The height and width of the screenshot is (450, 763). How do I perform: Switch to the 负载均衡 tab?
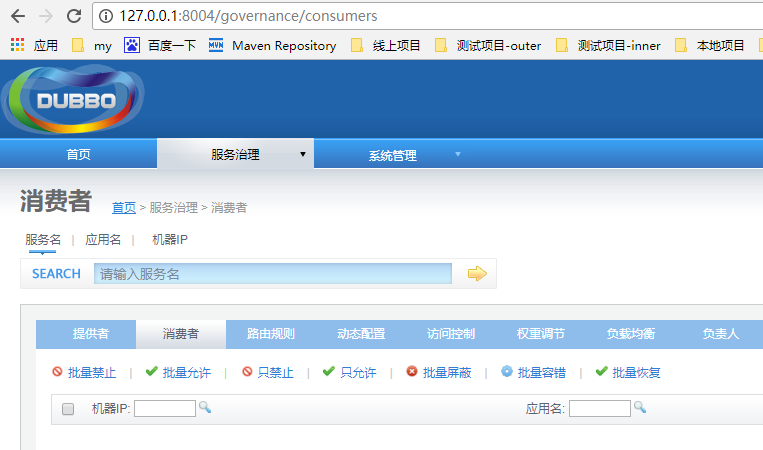pyautogui.click(x=631, y=334)
